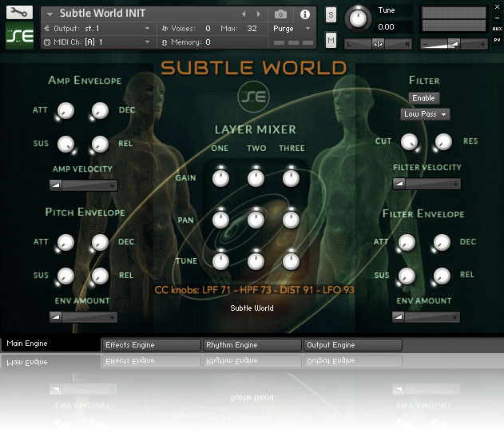Click the camera snapshot icon

tap(280, 14)
